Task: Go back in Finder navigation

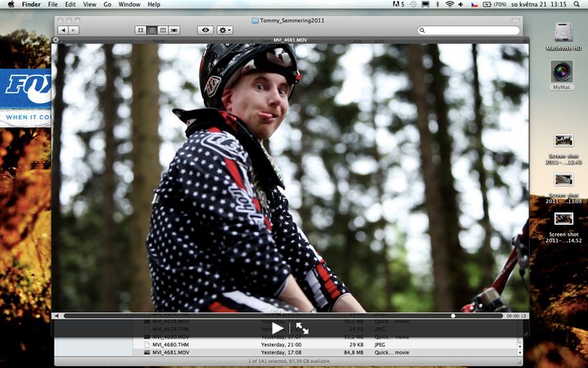Action: (x=64, y=30)
